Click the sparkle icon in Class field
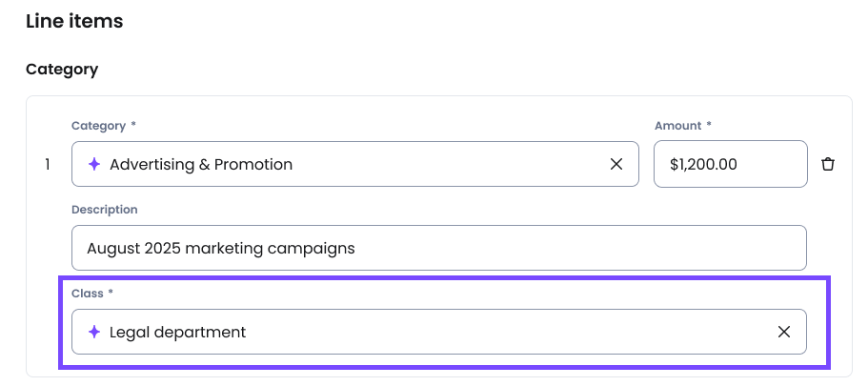The height and width of the screenshot is (386, 868). (94, 332)
